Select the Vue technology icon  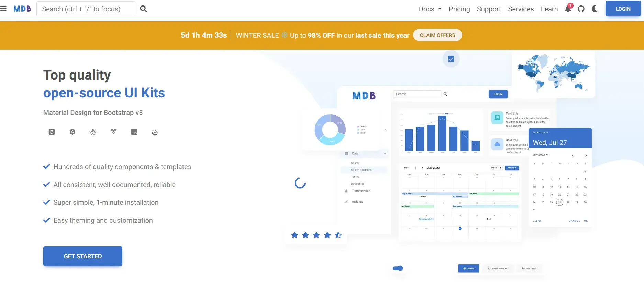(x=113, y=132)
